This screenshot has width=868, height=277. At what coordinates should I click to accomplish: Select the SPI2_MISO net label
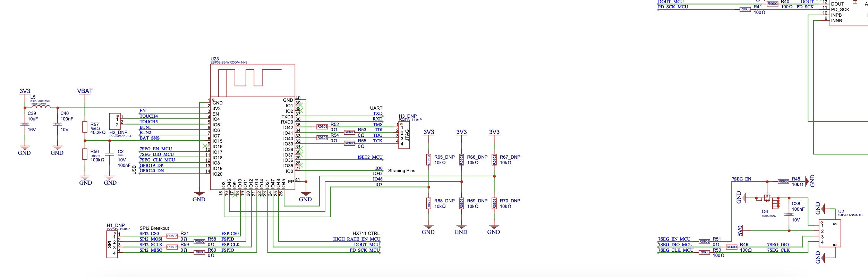pos(151,250)
